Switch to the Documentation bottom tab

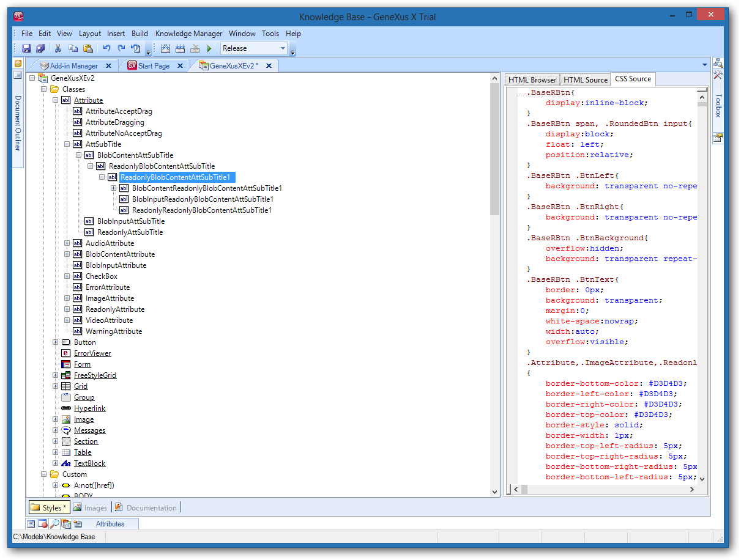pos(146,507)
